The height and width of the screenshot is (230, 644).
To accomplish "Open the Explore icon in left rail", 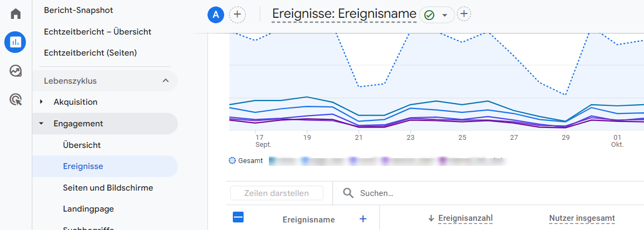I will click(16, 71).
